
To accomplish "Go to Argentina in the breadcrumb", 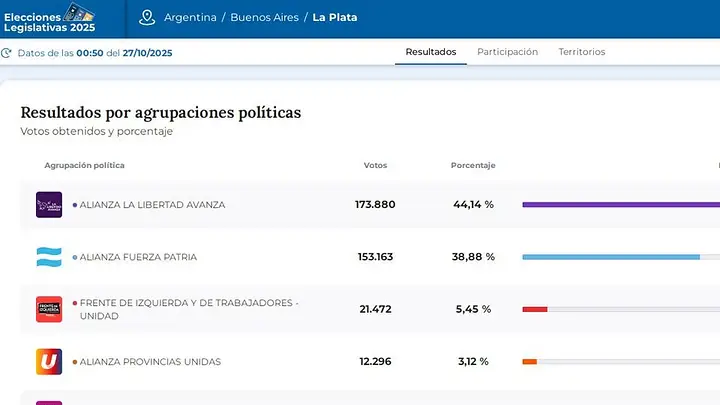I will point(190,17).
